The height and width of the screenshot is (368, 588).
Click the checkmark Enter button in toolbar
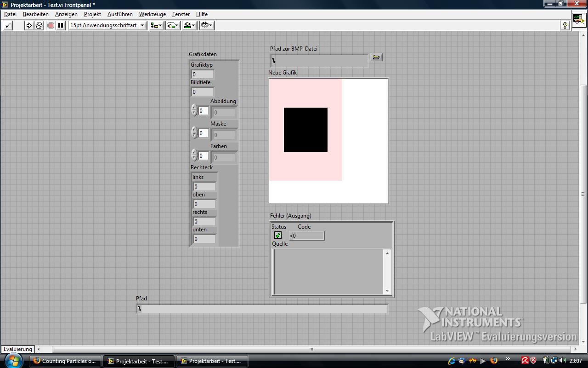pyautogui.click(x=8, y=26)
